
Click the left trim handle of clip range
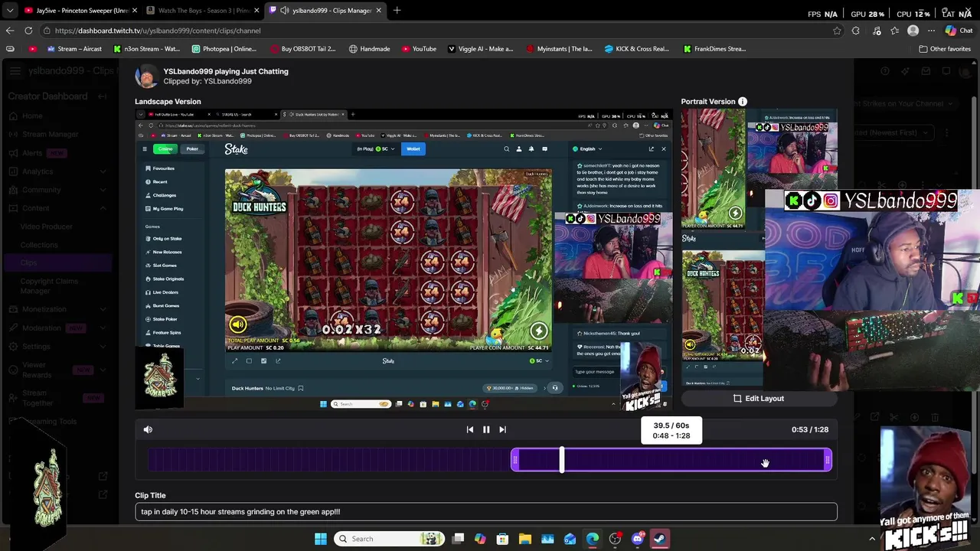click(515, 460)
